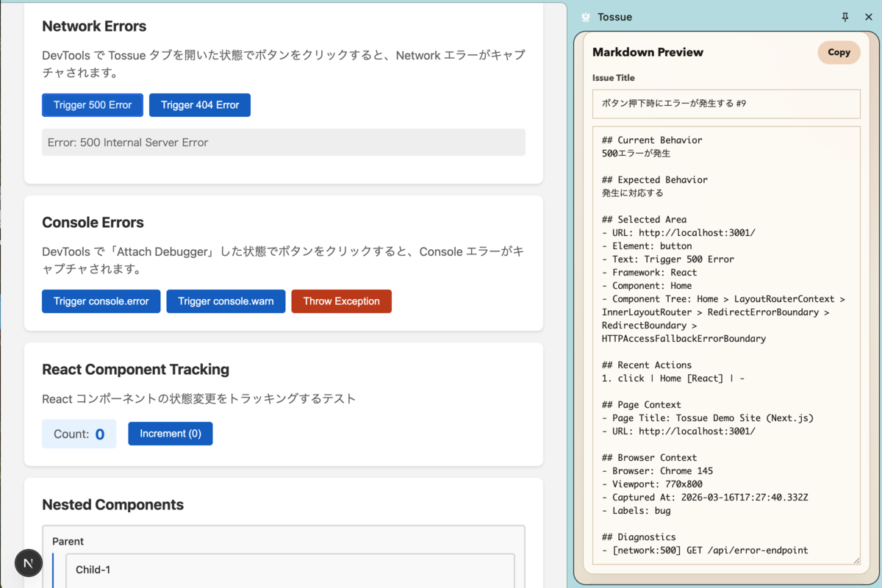Click the red Throw Exception button
882x588 pixels.
tap(342, 301)
